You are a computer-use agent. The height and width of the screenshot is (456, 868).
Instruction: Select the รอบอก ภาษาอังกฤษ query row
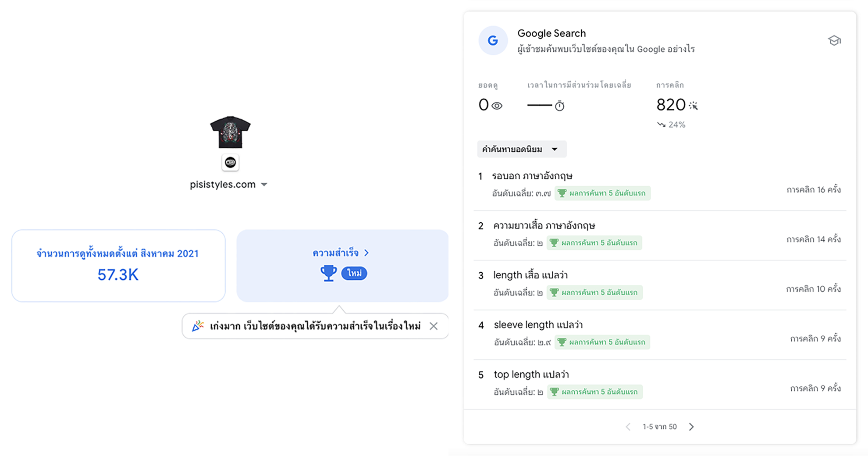point(532,176)
